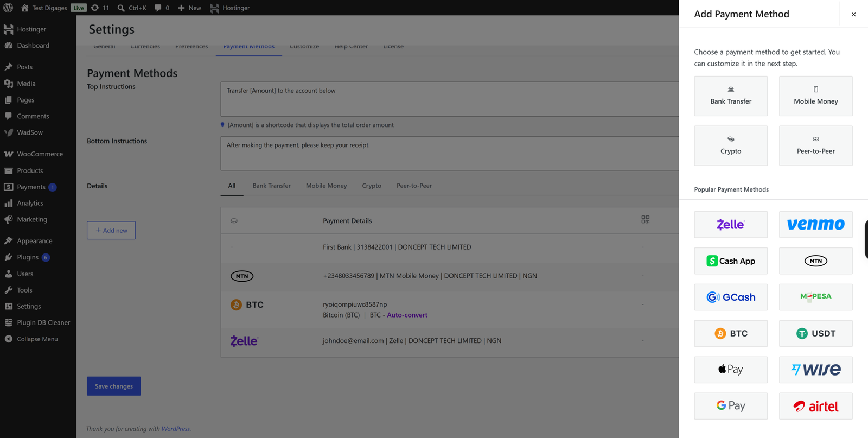Open Plugin DB Cleaner in the sidebar
Image resolution: width=868 pixels, height=438 pixels.
point(38,322)
